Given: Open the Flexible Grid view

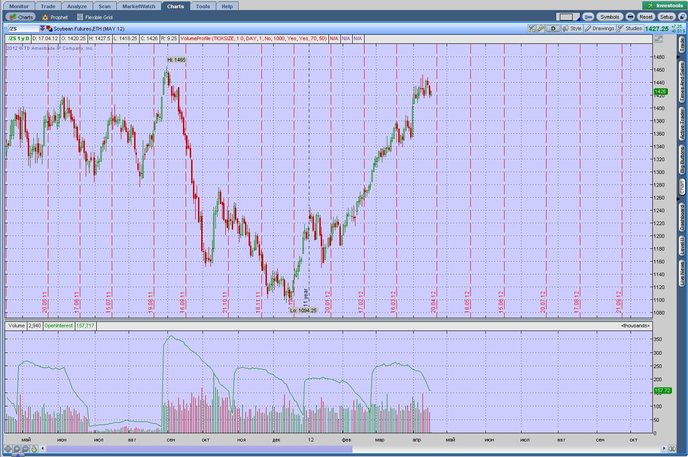Looking at the screenshot, I should pyautogui.click(x=95, y=17).
